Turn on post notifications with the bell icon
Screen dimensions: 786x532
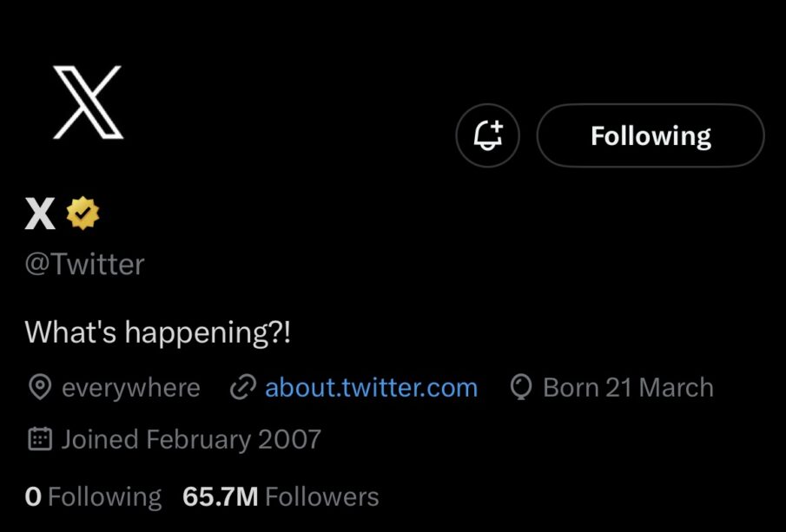point(487,135)
